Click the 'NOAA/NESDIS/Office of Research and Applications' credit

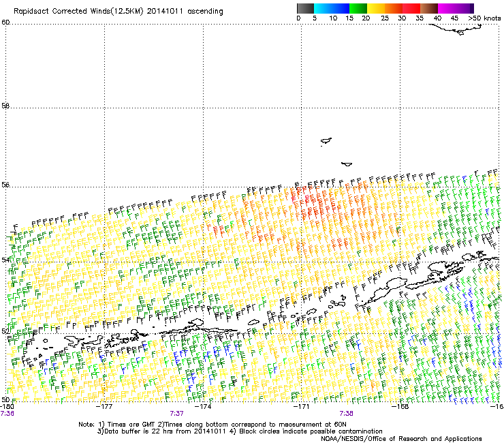click(x=401, y=439)
